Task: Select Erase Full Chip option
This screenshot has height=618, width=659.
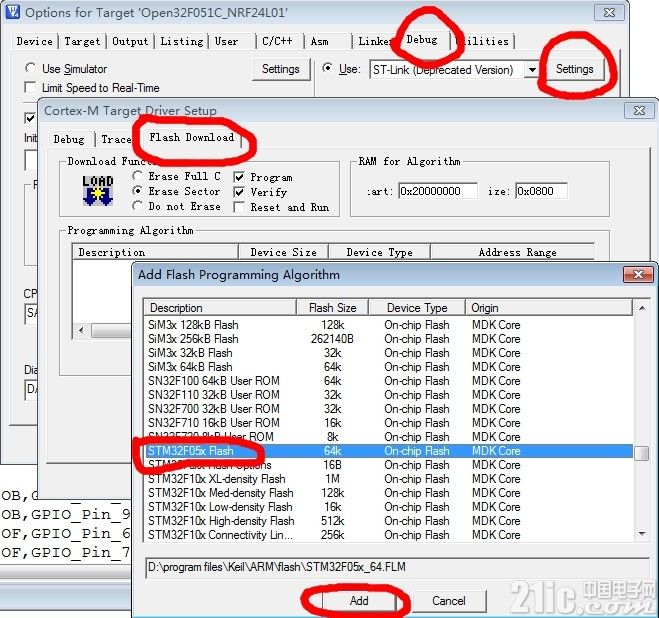Action: click(137, 176)
